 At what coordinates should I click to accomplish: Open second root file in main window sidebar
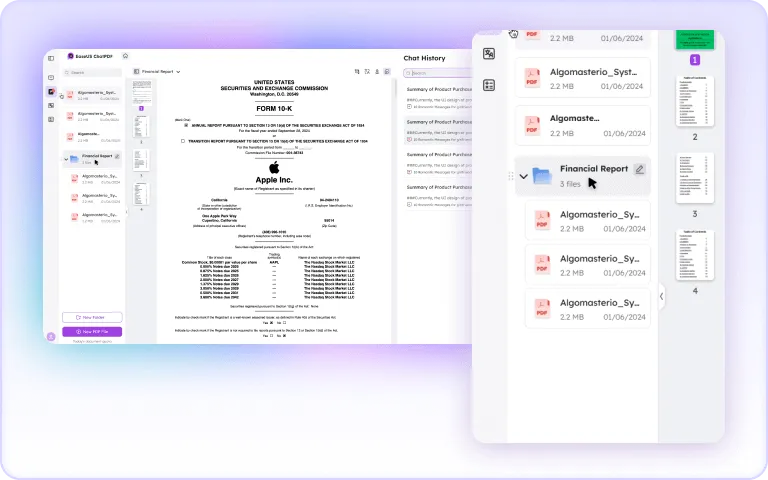pyautogui.click(x=92, y=116)
